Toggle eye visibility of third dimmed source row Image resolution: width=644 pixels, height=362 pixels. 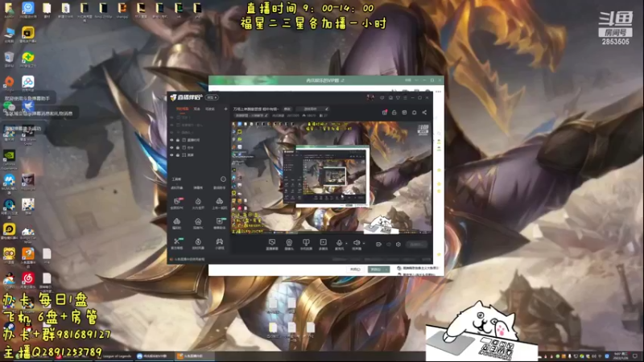pyautogui.click(x=171, y=132)
